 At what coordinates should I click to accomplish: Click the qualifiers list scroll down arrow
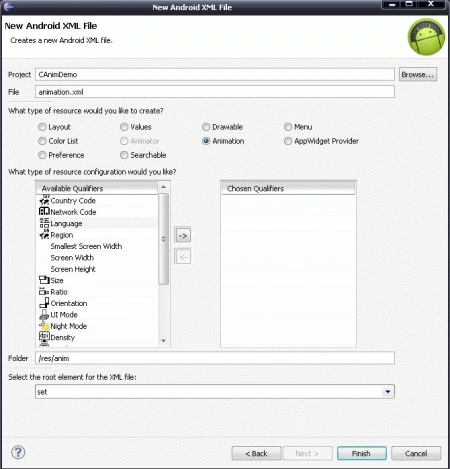[164, 341]
